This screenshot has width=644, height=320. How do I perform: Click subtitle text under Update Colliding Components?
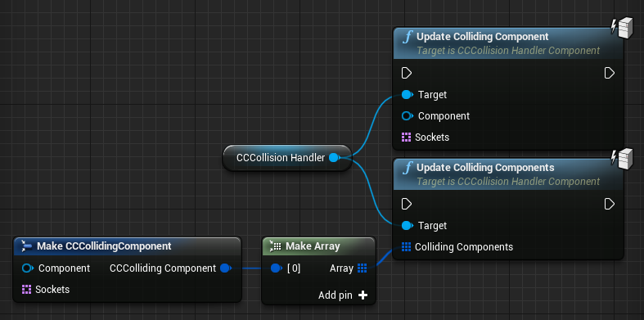(508, 181)
